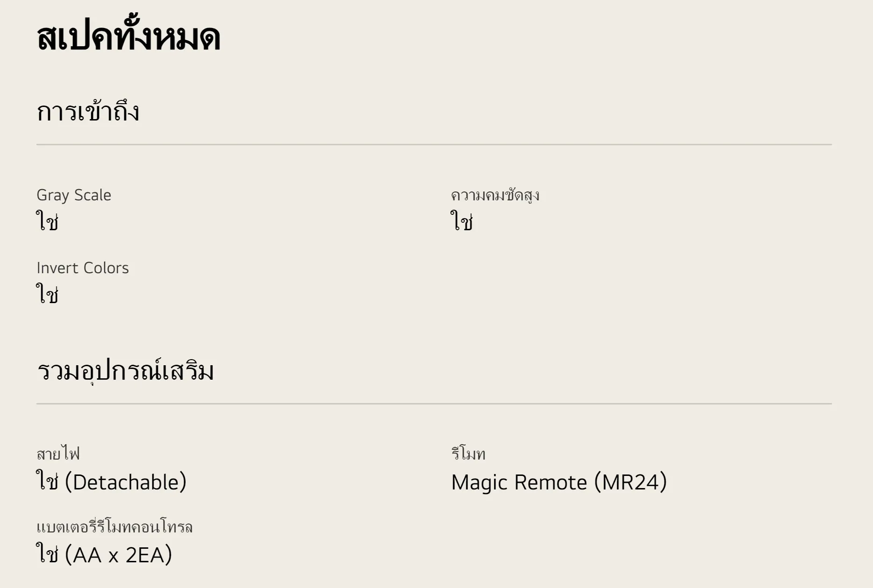Select the รีโมท spec label
The width and height of the screenshot is (873, 588).
tap(468, 454)
